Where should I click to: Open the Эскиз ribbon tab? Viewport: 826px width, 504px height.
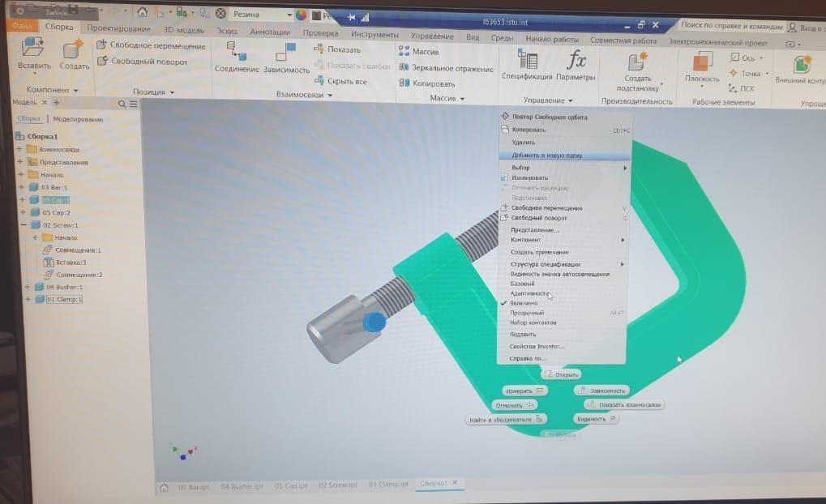pos(227,31)
